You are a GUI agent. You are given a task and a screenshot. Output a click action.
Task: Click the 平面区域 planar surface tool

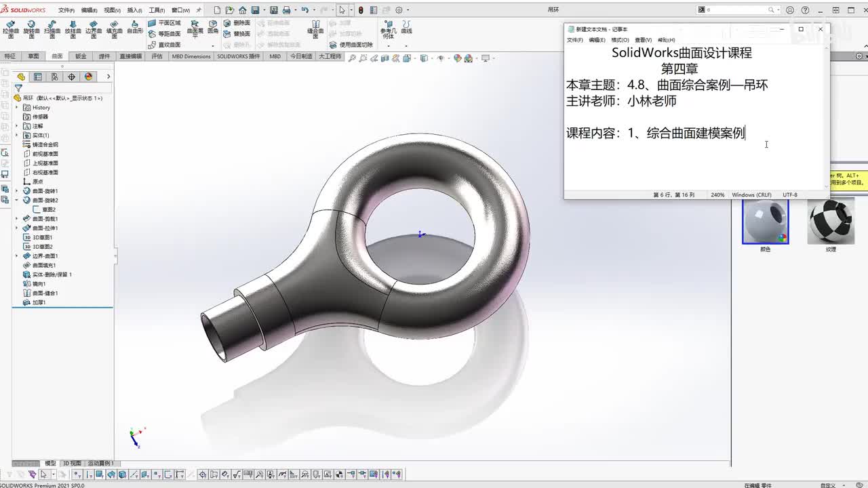pos(165,23)
